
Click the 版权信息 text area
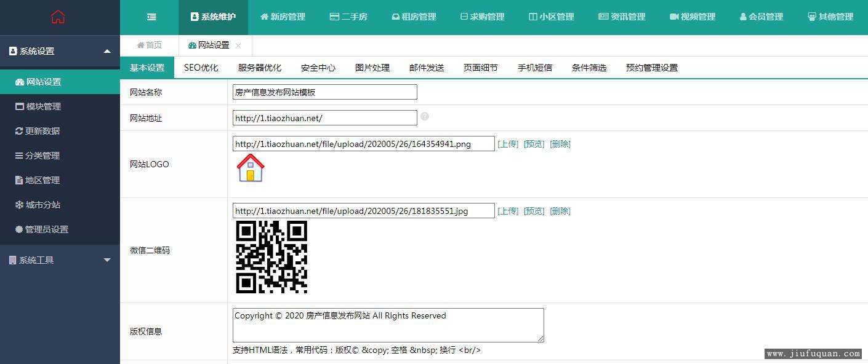click(388, 325)
